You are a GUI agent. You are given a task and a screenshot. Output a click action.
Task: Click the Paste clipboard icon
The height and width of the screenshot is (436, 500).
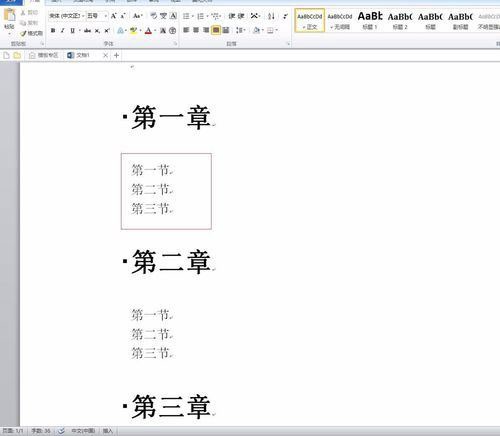tap(10, 19)
